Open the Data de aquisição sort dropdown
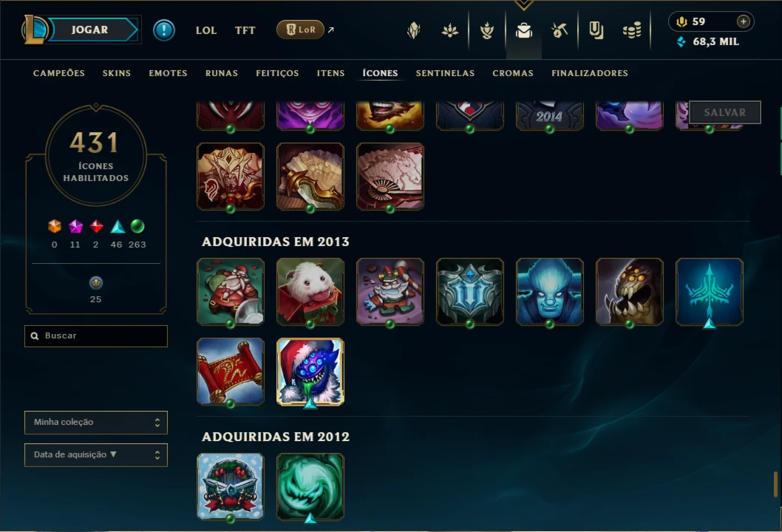This screenshot has height=532, width=782. (x=96, y=454)
